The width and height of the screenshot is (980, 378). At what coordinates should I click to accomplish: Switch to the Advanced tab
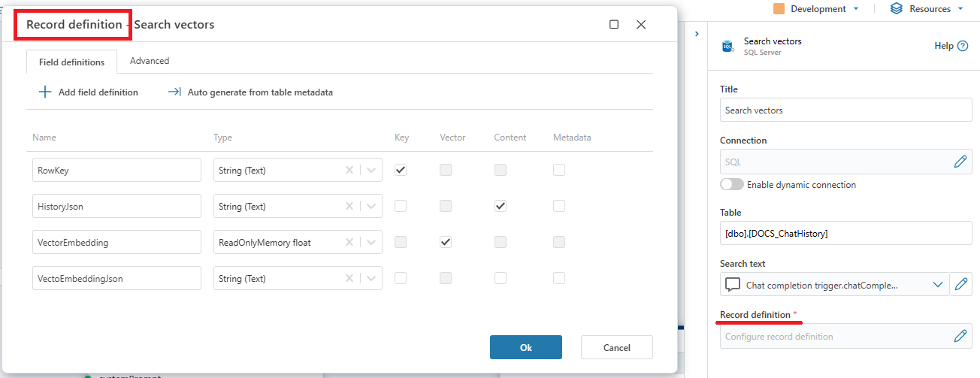point(150,61)
